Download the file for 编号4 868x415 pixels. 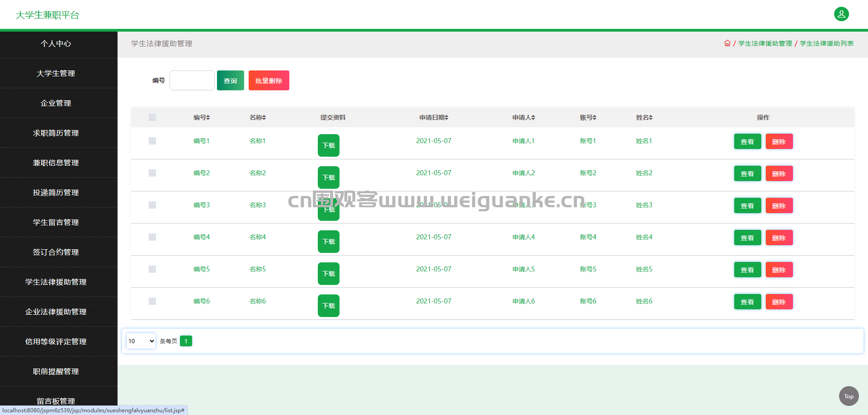329,242
